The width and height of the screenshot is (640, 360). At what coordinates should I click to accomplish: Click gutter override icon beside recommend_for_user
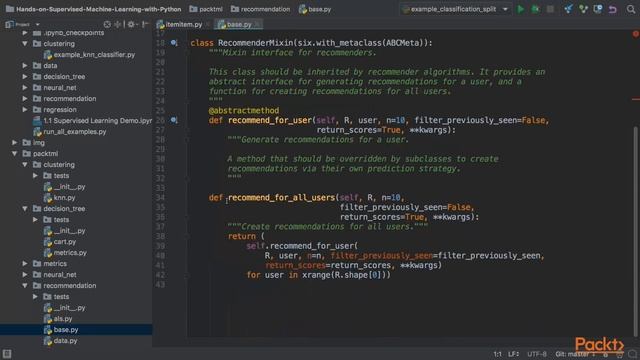click(174, 120)
